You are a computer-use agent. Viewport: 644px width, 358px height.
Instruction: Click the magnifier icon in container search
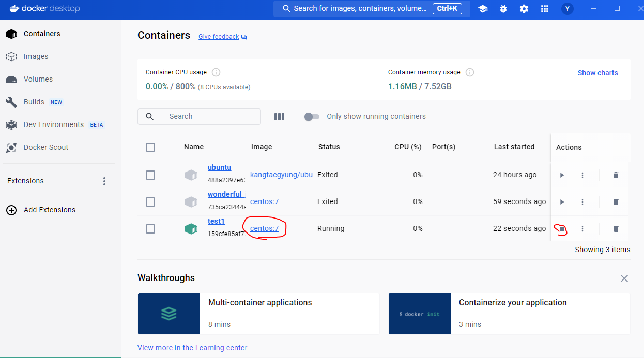coord(150,117)
